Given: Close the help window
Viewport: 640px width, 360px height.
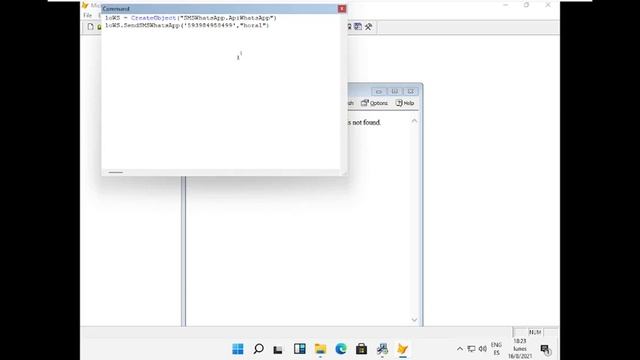Looking at the screenshot, I should [411, 91].
